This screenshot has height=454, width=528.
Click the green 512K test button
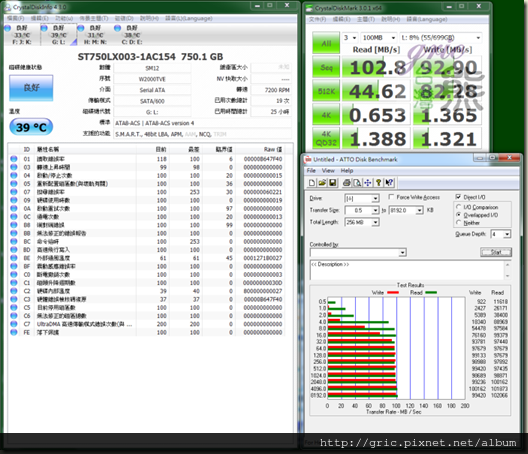pos(326,91)
